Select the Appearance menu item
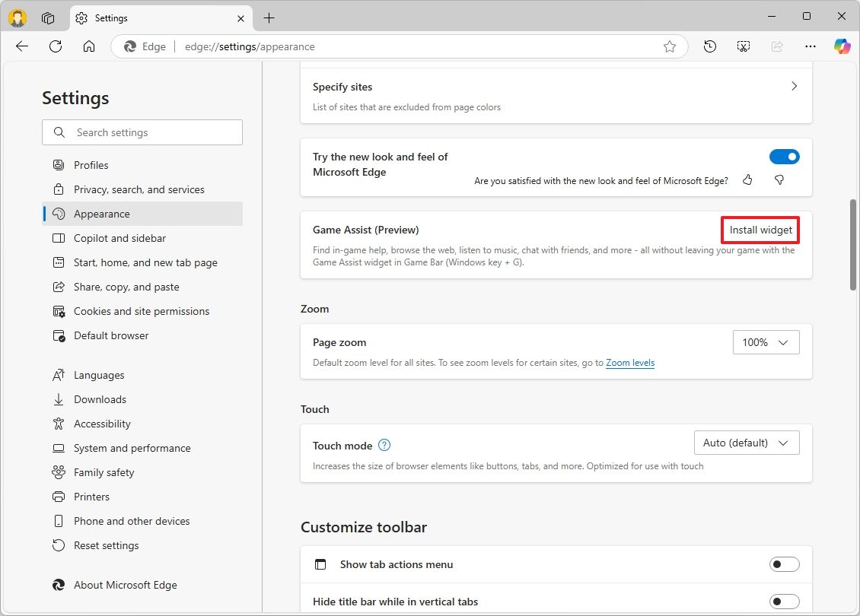860x616 pixels. [142, 214]
